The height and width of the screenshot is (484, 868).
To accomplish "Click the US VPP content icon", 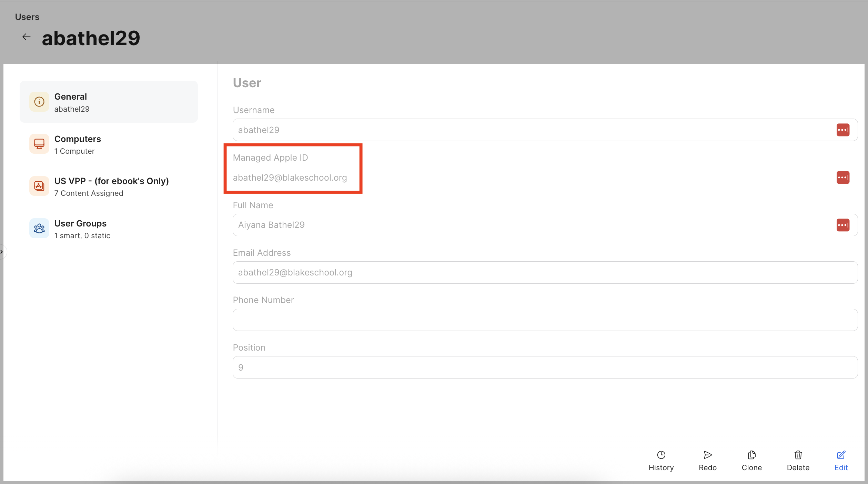I will point(39,186).
